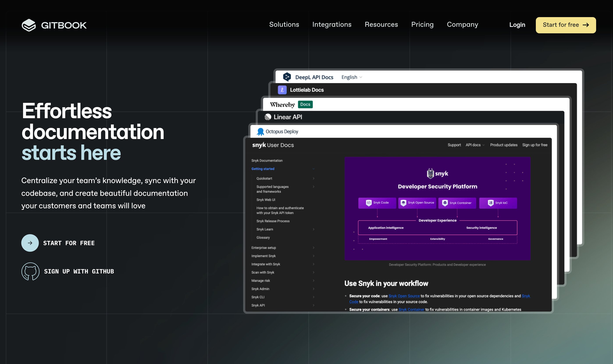Click Support in Snyk docs header

[x=454, y=145]
